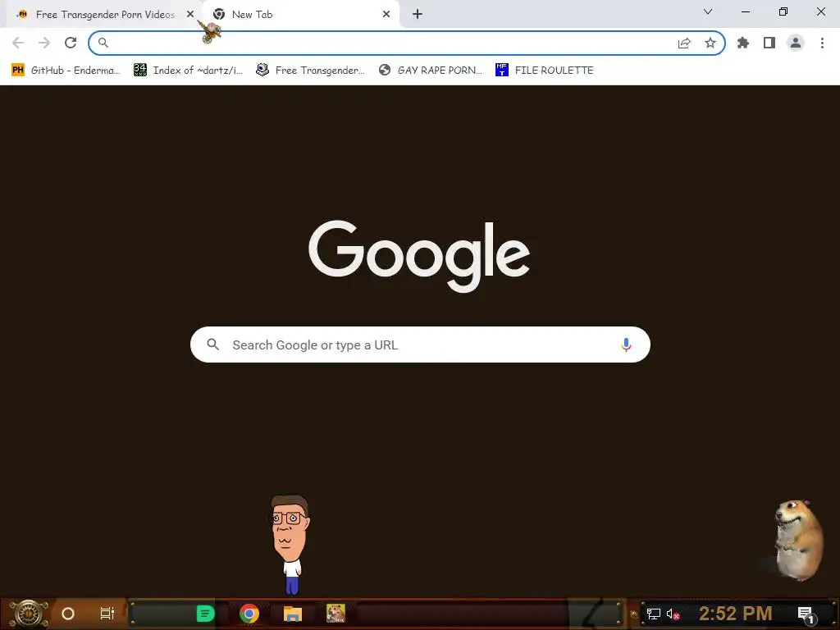The image size is (840, 630).
Task: Open File Explorer from the taskbar
Action: 293,614
